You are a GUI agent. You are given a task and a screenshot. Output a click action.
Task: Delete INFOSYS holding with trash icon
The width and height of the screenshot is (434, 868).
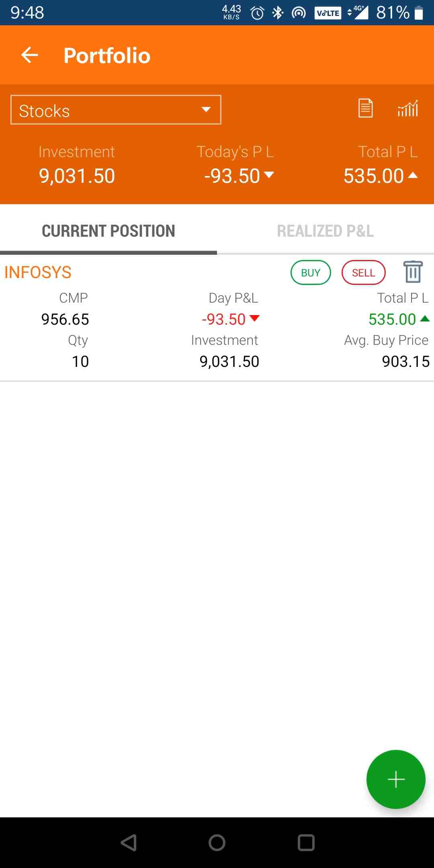(413, 272)
